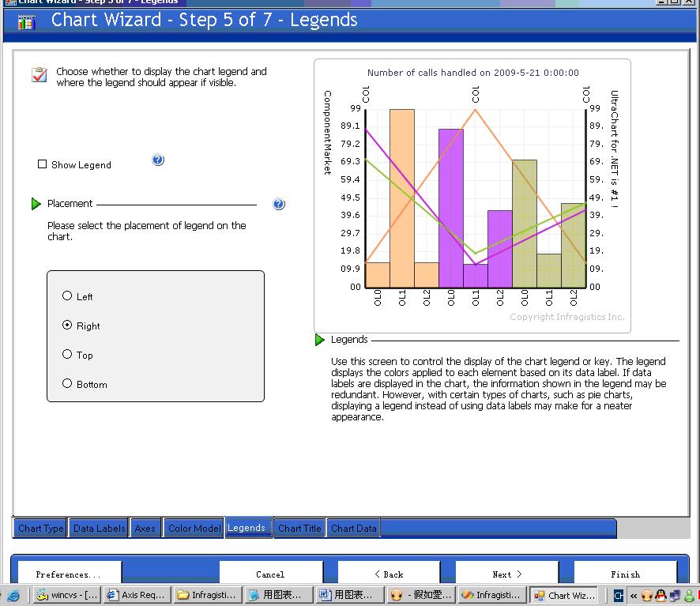Click the green user tray icon
Image resolution: width=700 pixels, height=606 pixels.
pos(689,595)
